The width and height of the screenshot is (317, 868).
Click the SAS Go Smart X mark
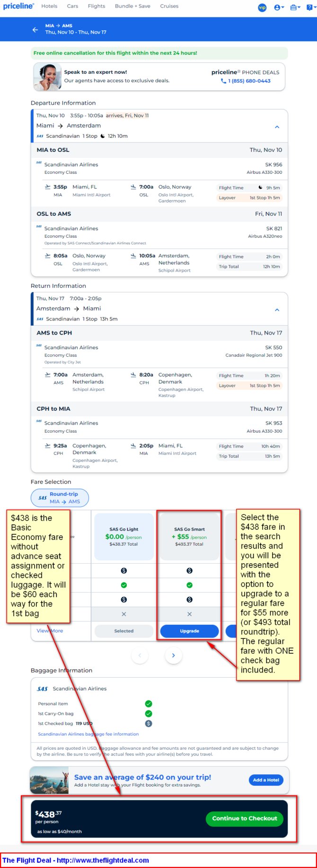[189, 614]
